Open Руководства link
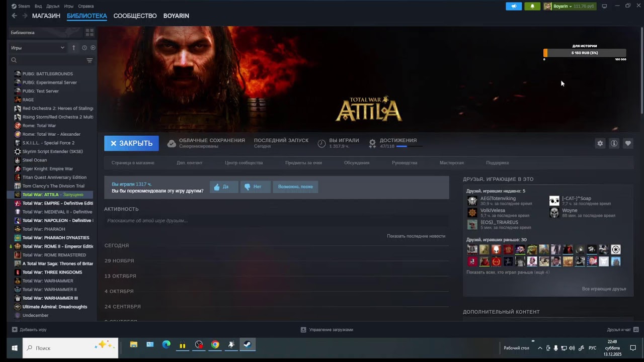Viewport: 644px width, 362px height. tap(405, 163)
